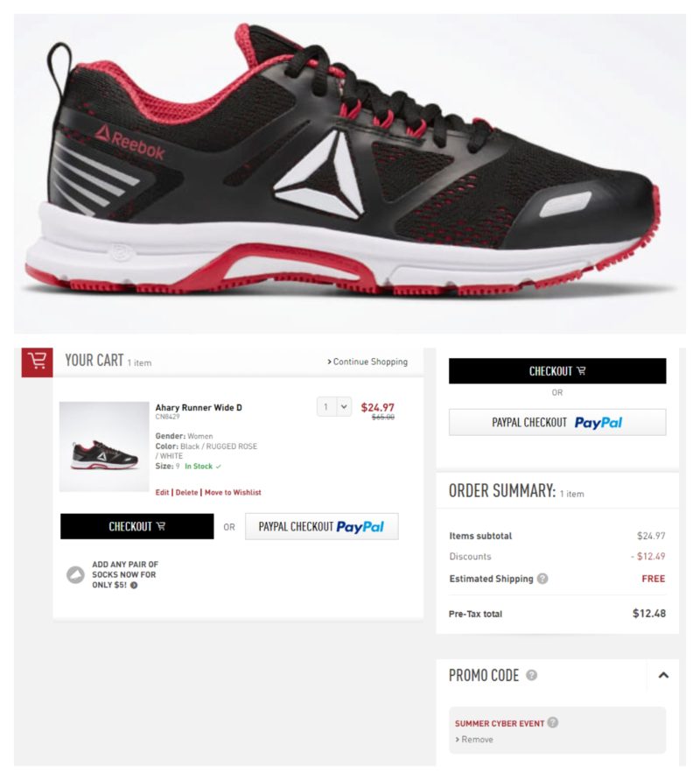
Task: Click the PayPal logo in the order sidebar
Action: click(x=598, y=423)
